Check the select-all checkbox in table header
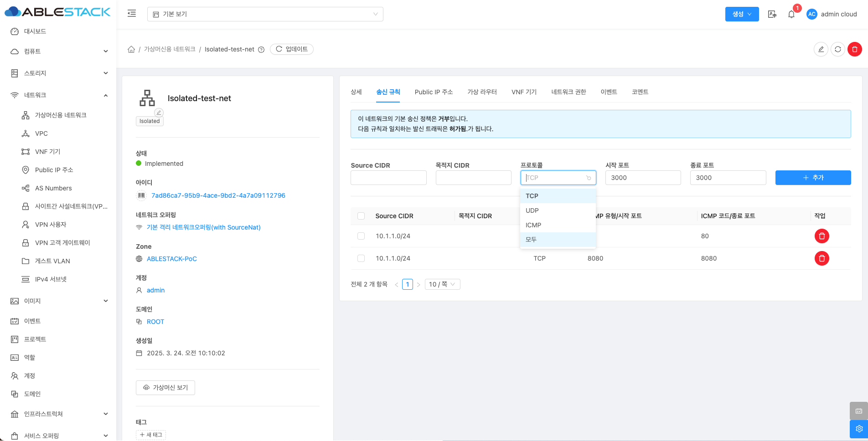 click(361, 216)
